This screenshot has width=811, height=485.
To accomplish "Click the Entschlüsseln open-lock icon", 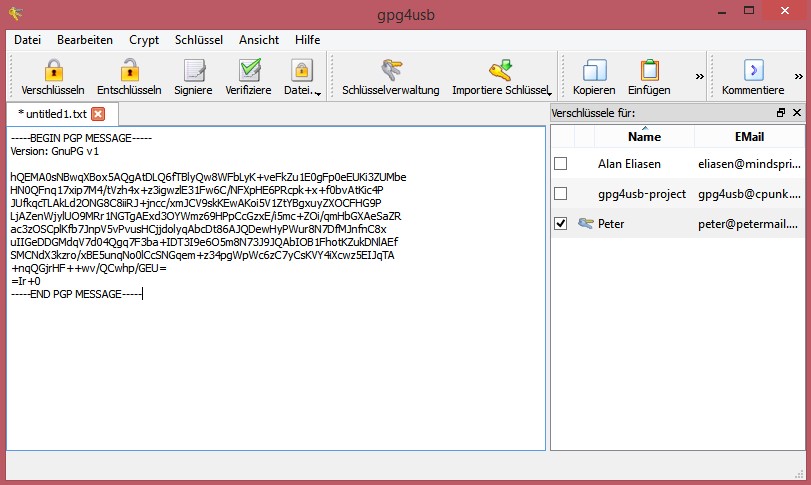I will pyautogui.click(x=130, y=71).
